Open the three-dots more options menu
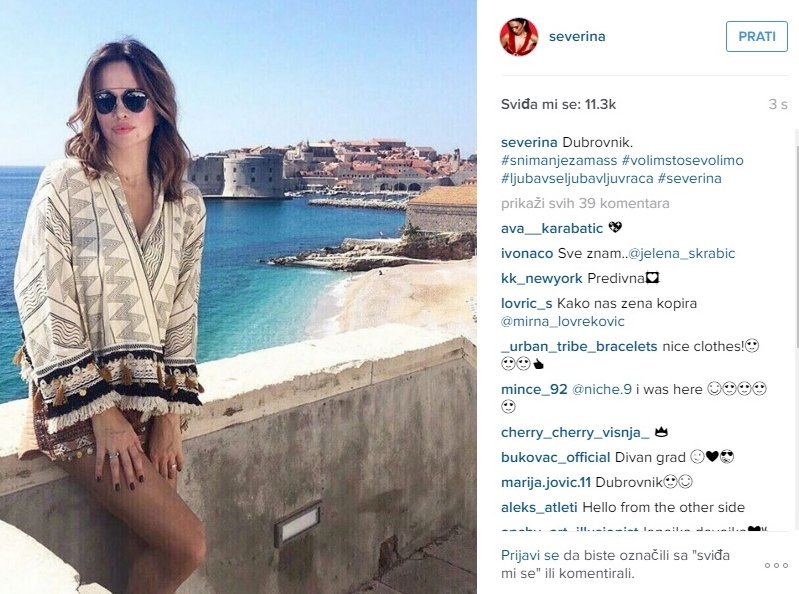The image size is (799, 594). (776, 565)
